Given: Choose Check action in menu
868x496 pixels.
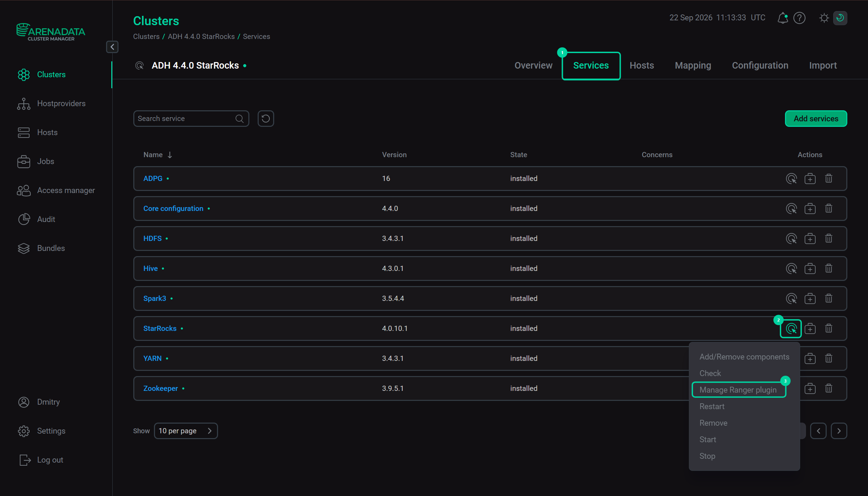Looking at the screenshot, I should (710, 373).
